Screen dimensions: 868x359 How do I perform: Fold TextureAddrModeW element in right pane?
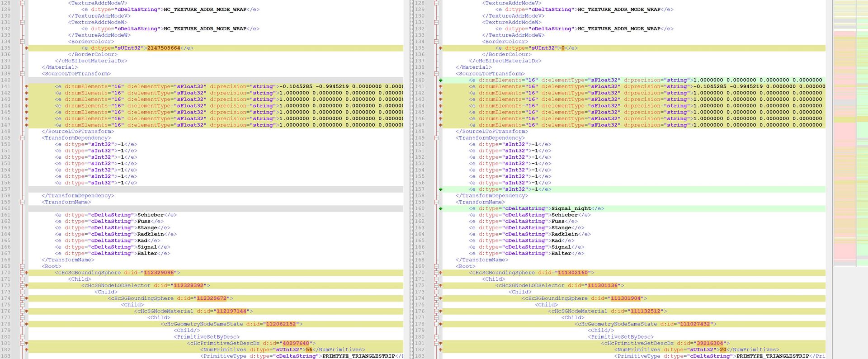point(436,22)
